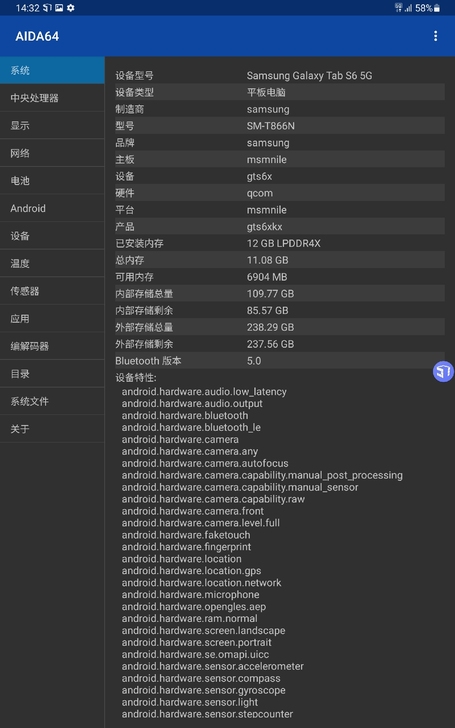Viewport: 455px width, 728px height.
Task: Open the three-dot overflow menu
Action: coord(435,36)
